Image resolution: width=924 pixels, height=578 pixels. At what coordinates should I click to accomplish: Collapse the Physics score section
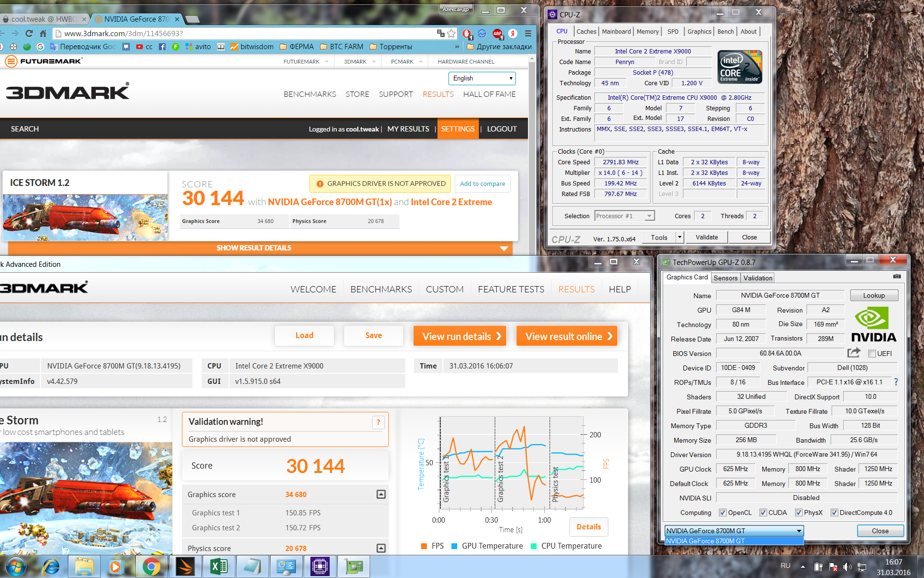click(x=381, y=548)
